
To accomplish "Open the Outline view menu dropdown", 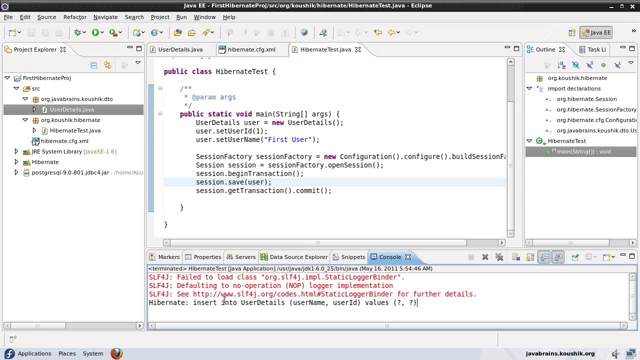I will 631,63.
